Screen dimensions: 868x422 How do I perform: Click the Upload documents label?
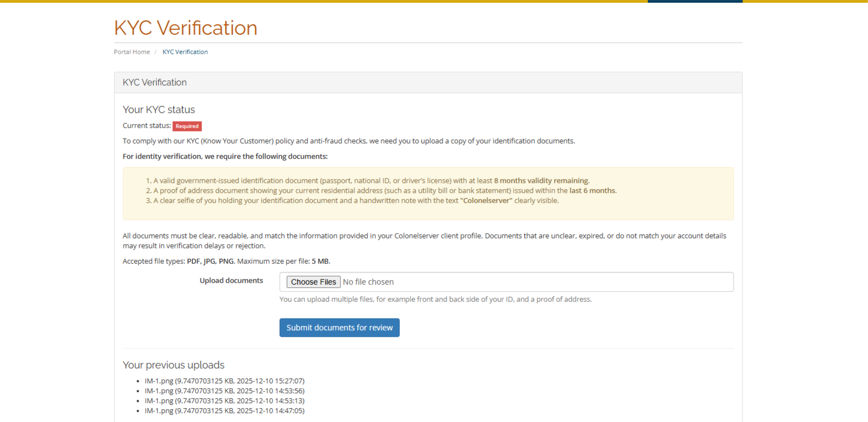click(x=231, y=280)
